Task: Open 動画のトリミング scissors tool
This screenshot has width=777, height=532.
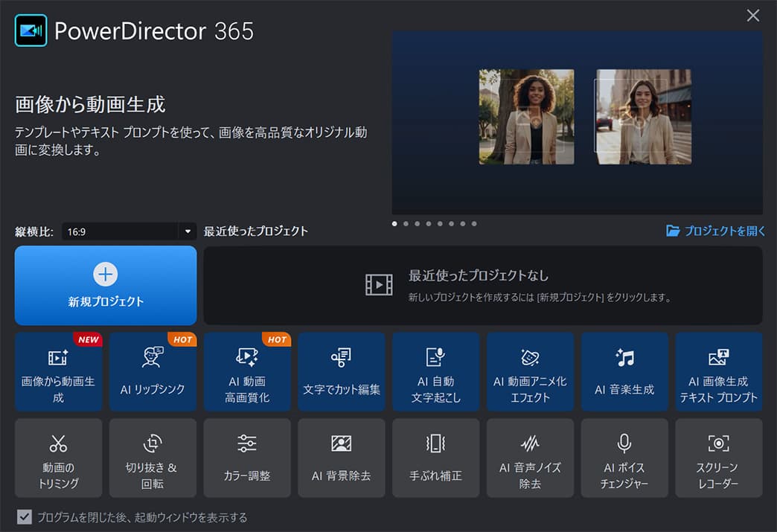Action: 59,458
